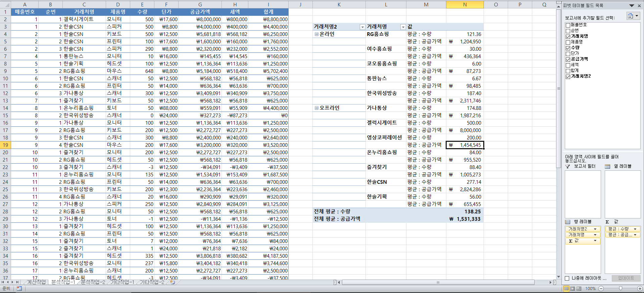Open the field list layout options icon

(633, 16)
